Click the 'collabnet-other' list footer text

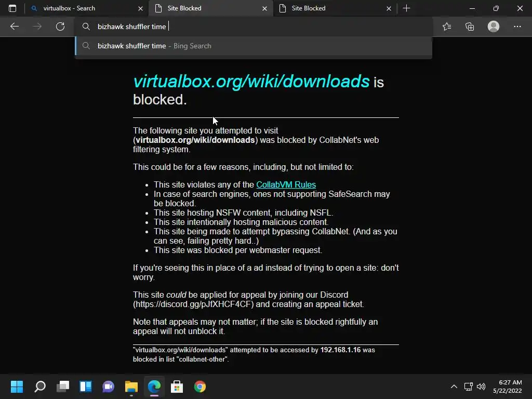(x=202, y=360)
